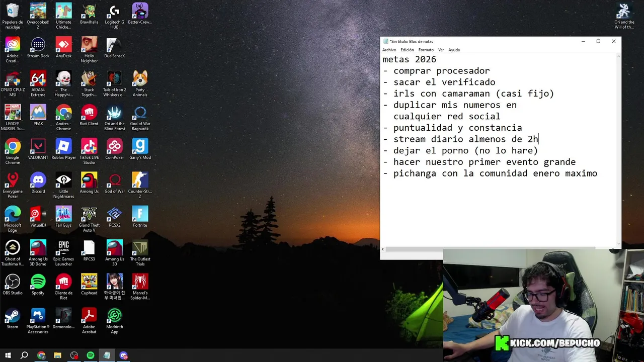Select the Microsoft Edge desktop icon
Screen dimensions: 644x362
click(x=13, y=219)
